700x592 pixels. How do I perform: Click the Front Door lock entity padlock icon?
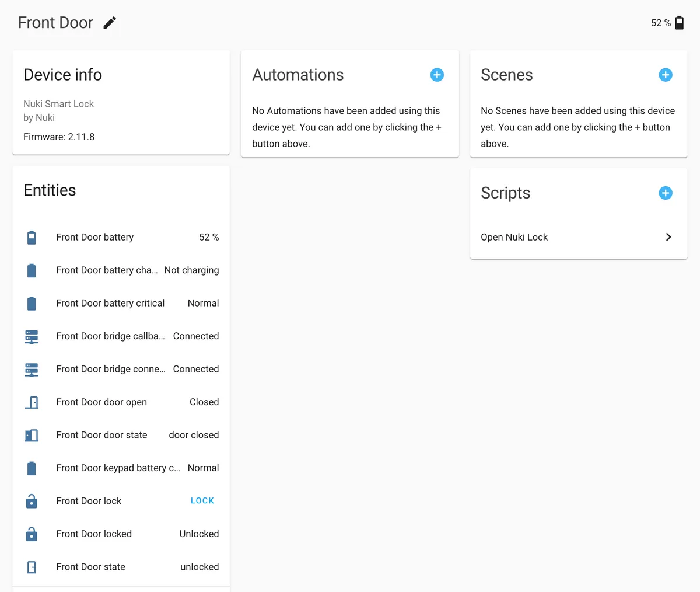pos(32,501)
